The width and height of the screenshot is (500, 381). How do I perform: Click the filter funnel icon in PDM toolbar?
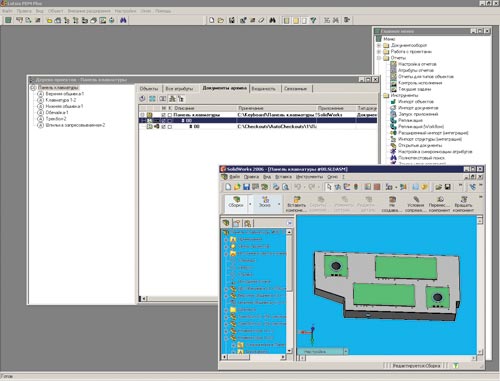313,20
